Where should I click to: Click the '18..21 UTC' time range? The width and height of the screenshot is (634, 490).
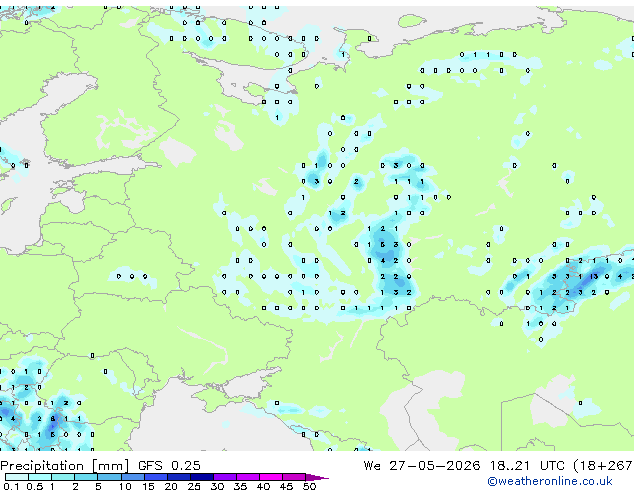point(526,466)
